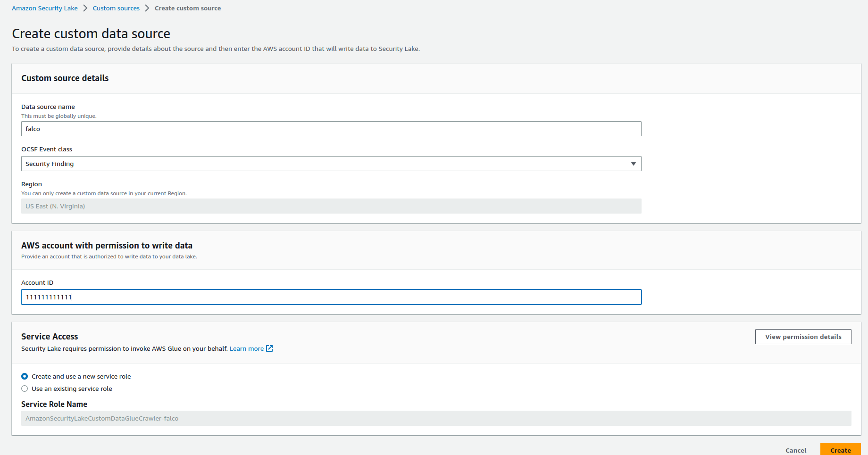Image resolution: width=868 pixels, height=455 pixels.
Task: Open the Amazon Security Lake breadcrumb link
Action: click(45, 8)
